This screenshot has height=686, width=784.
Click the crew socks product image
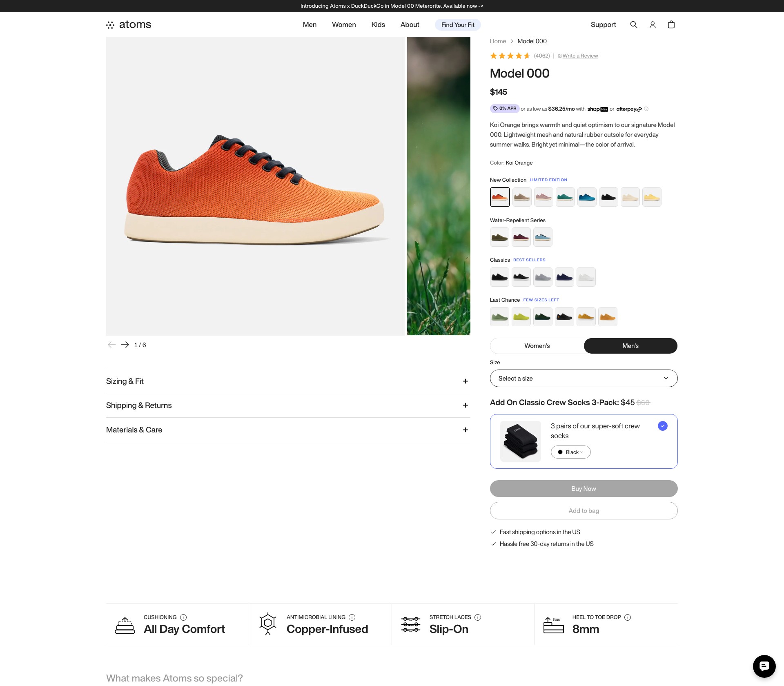[521, 441]
